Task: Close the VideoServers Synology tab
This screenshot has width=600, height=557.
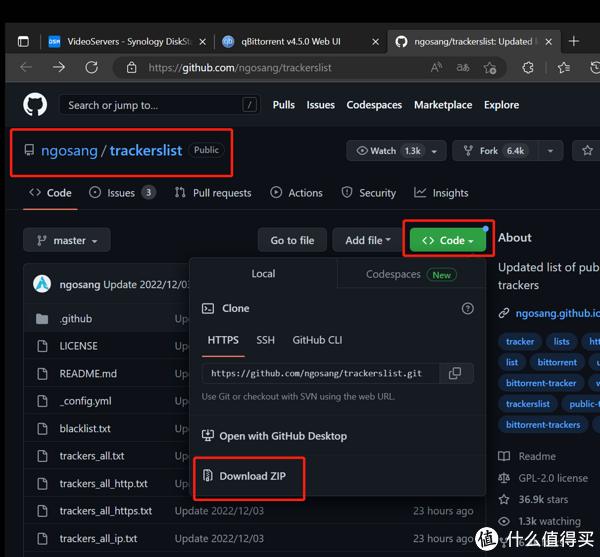Action: [202, 42]
